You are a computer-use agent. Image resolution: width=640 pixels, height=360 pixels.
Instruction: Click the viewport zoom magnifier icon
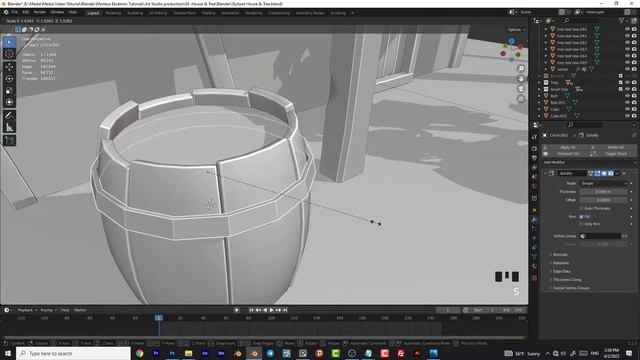tap(521, 68)
